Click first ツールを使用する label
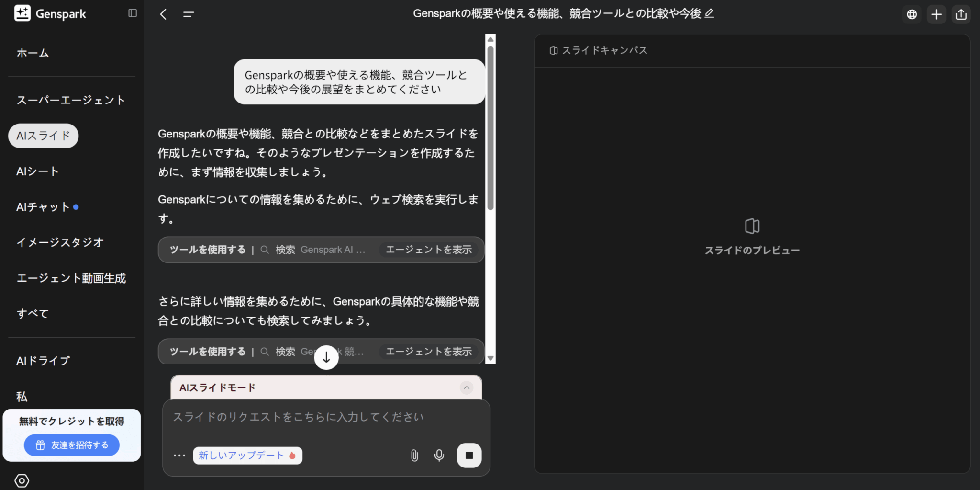 tap(208, 250)
